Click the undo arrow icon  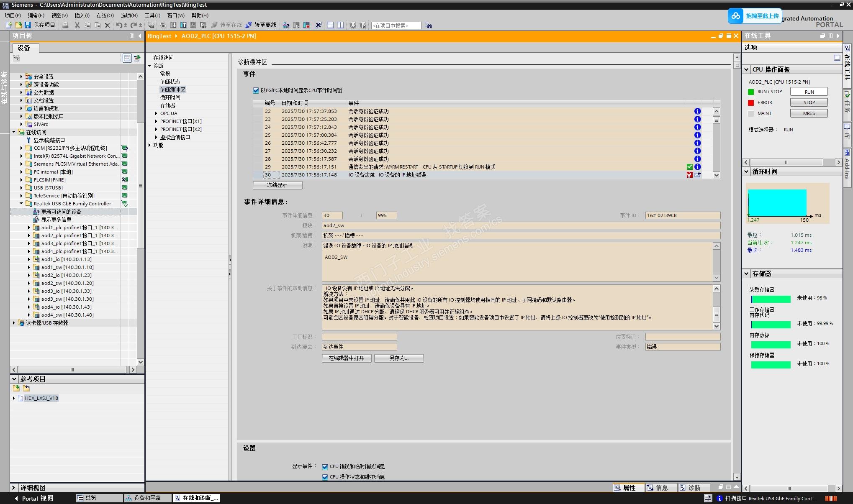pyautogui.click(x=118, y=25)
